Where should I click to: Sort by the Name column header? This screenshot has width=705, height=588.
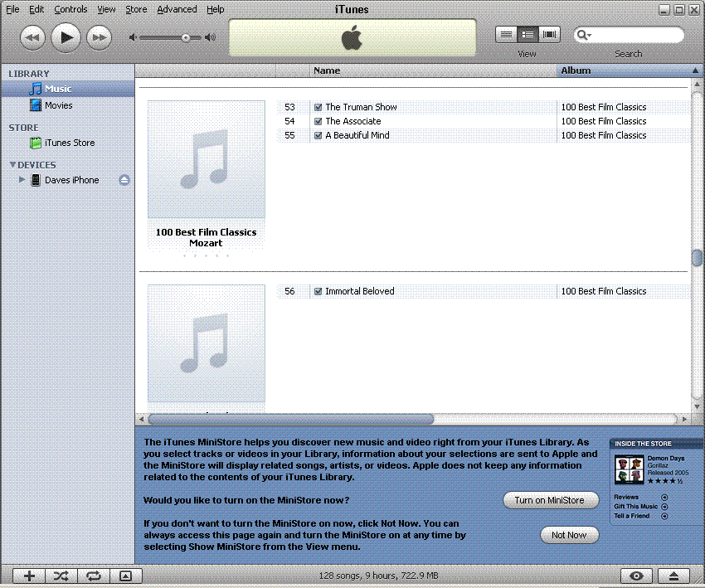(434, 70)
